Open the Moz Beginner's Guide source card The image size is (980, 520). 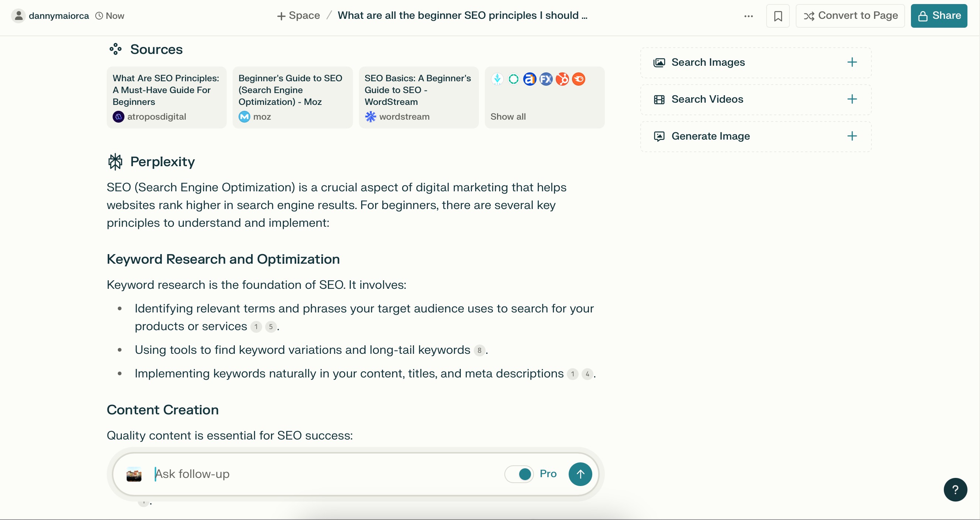click(292, 97)
